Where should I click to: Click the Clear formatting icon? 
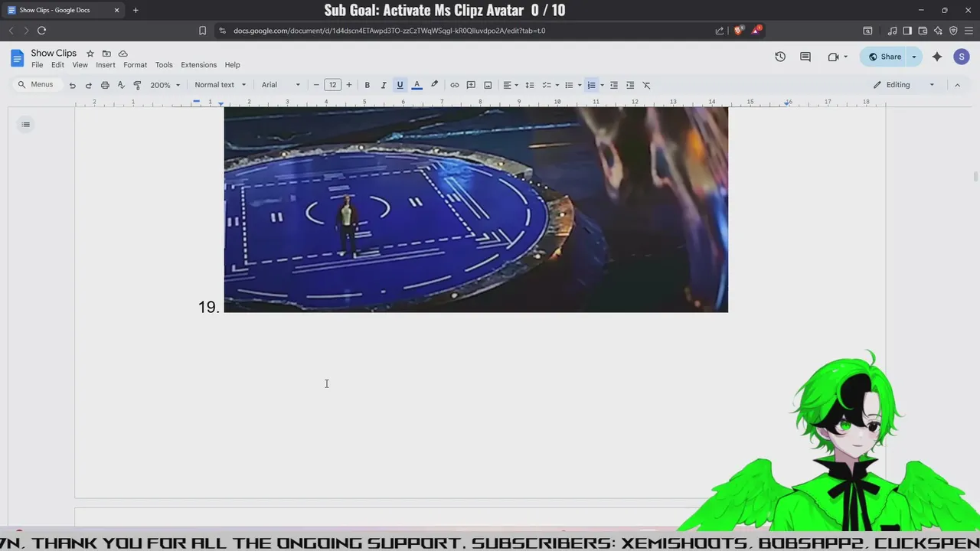point(646,85)
